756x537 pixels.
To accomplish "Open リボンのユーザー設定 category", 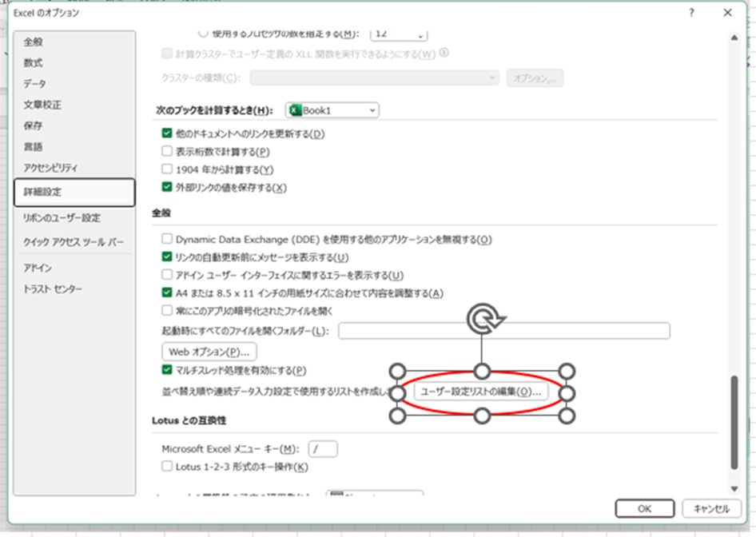I will pyautogui.click(x=62, y=217).
